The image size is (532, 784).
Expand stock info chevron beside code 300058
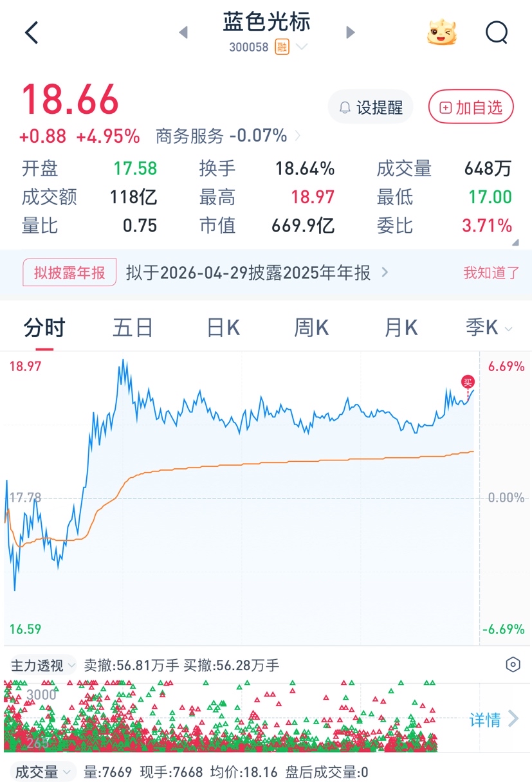pyautogui.click(x=302, y=47)
